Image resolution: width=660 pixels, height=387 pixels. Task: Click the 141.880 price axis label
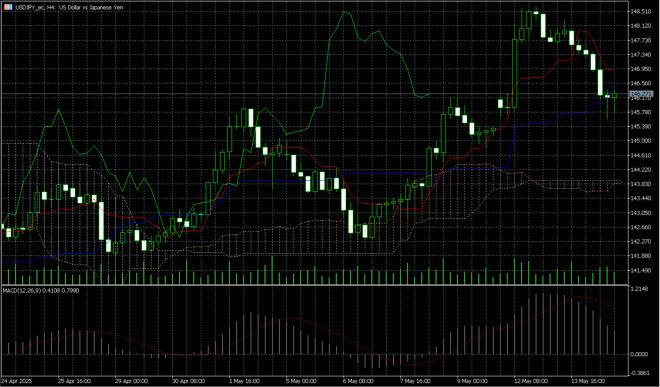coord(641,256)
